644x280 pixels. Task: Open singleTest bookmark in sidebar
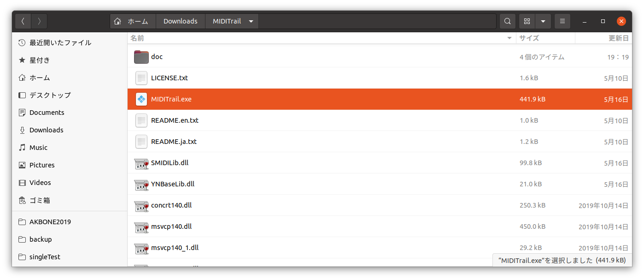[70, 257]
